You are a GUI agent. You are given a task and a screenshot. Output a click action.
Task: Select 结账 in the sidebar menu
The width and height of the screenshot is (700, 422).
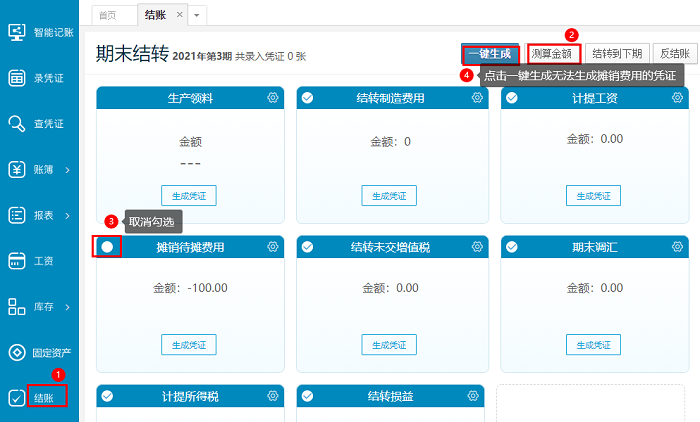[x=45, y=397]
